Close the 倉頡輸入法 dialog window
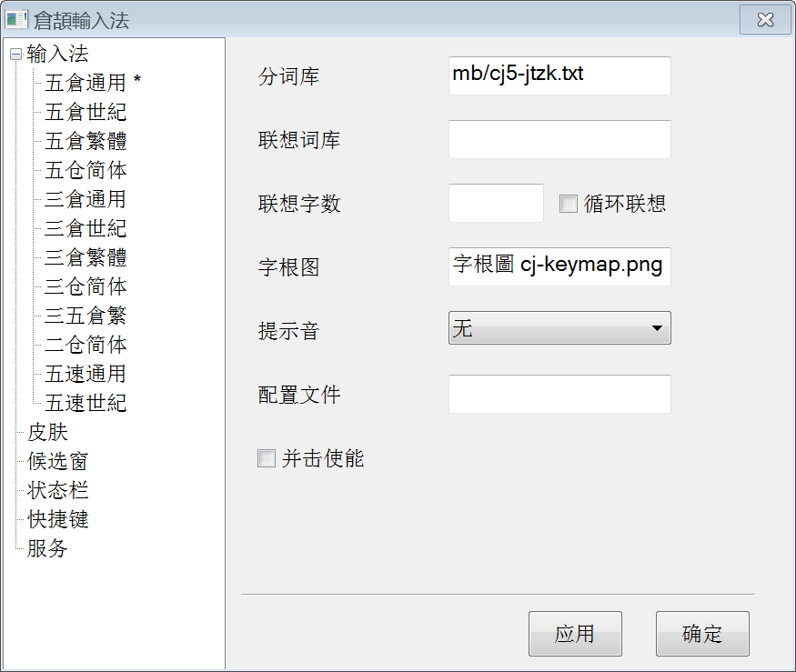The height and width of the screenshot is (672, 796). (765, 20)
